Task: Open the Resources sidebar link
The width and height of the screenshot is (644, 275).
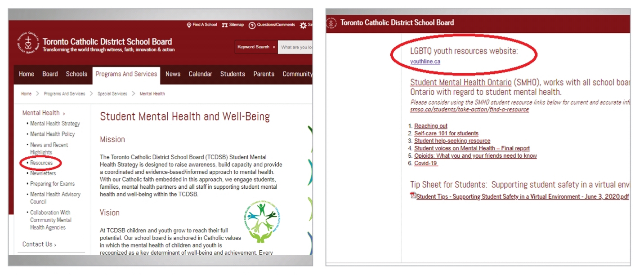Action: pyautogui.click(x=41, y=163)
